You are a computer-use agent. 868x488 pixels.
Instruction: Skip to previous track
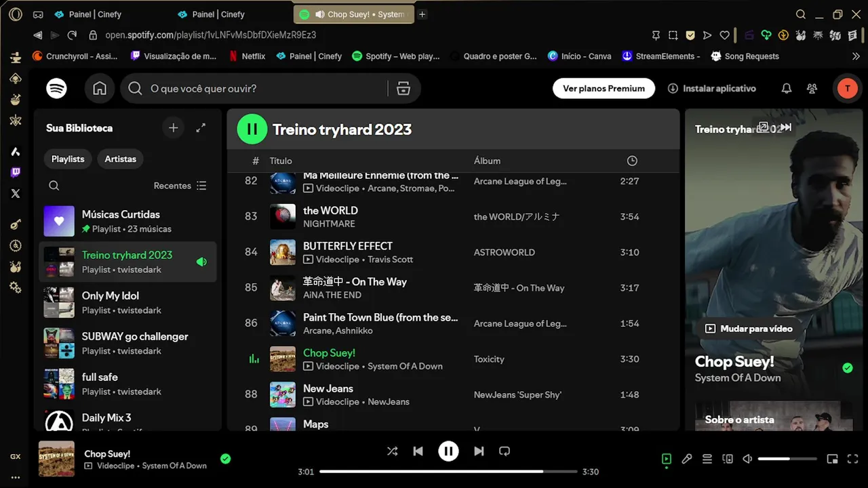pos(418,451)
